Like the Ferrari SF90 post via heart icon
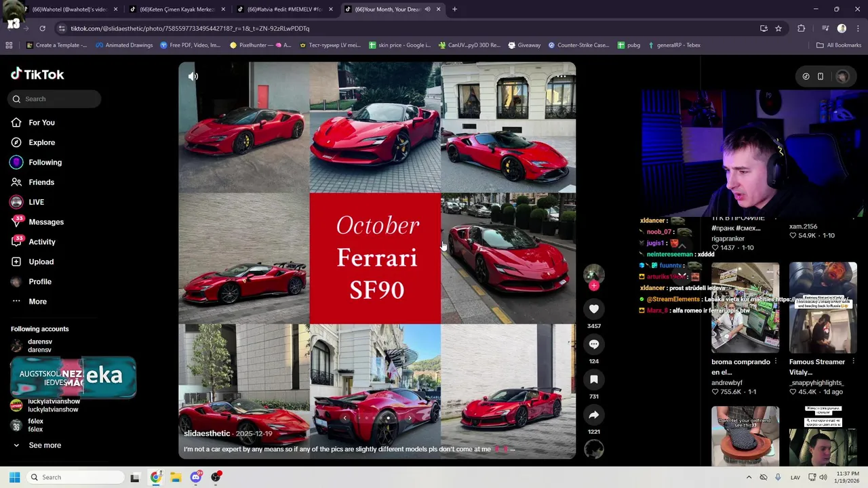 point(593,309)
